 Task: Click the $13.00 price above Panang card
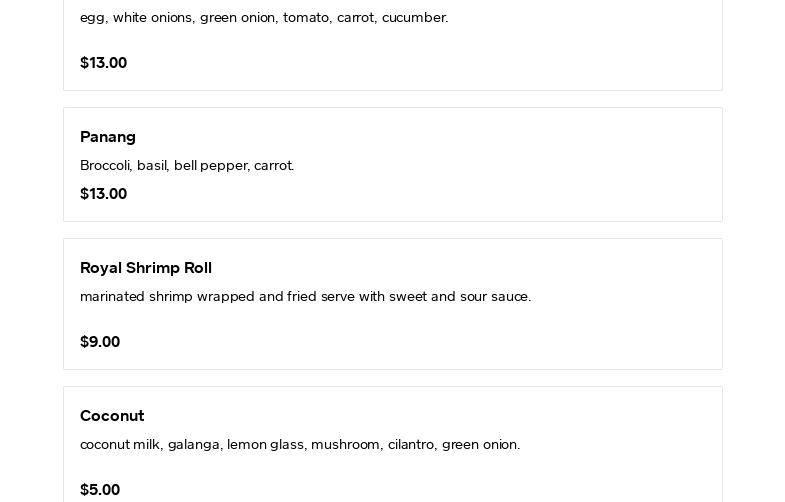point(103,63)
